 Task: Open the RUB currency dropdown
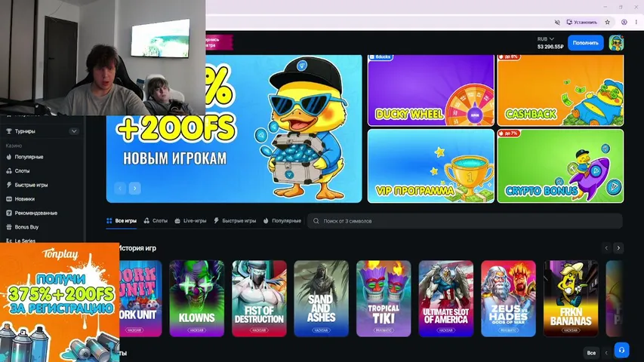(x=546, y=39)
